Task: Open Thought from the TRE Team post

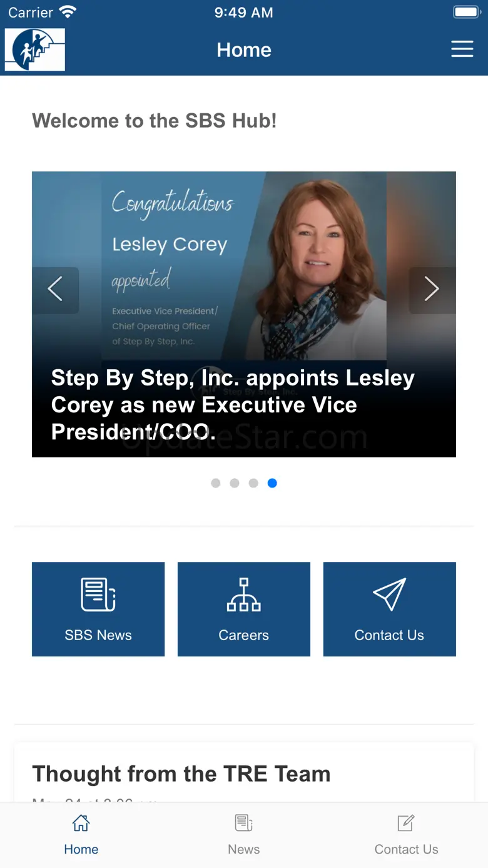Action: [181, 774]
